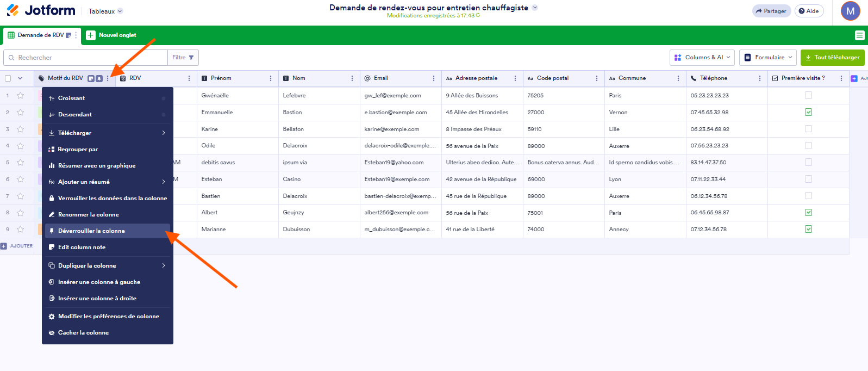Screen dimensions: 868x371
Task: Open the Formulaire dropdown
Action: tap(768, 57)
